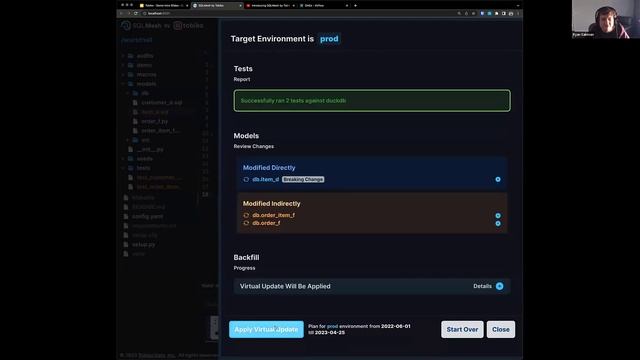
Task: Close the plan dialog with Close button
Action: click(x=500, y=329)
